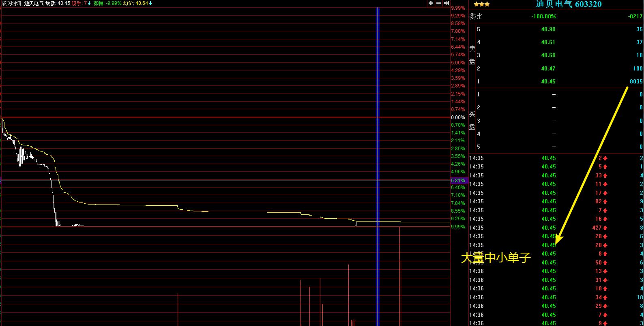Click the 委比 label

tap(476, 17)
